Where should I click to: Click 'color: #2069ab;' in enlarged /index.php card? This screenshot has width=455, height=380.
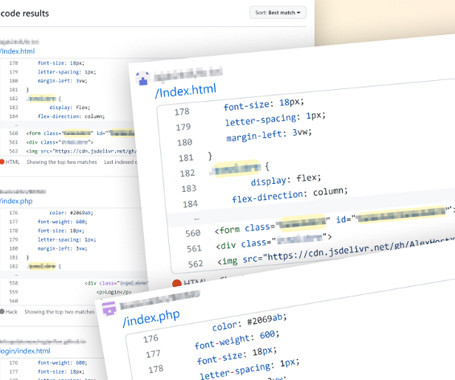pyautogui.click(x=249, y=323)
